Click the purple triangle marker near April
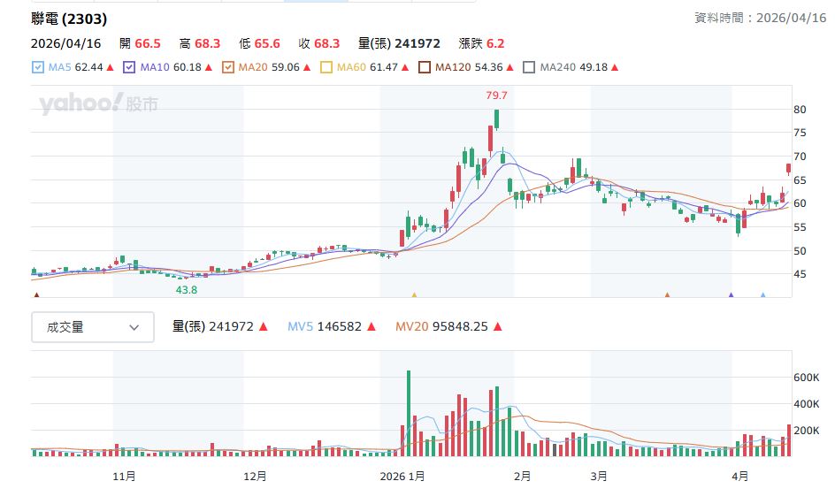The width and height of the screenshot is (835, 504). [x=731, y=294]
